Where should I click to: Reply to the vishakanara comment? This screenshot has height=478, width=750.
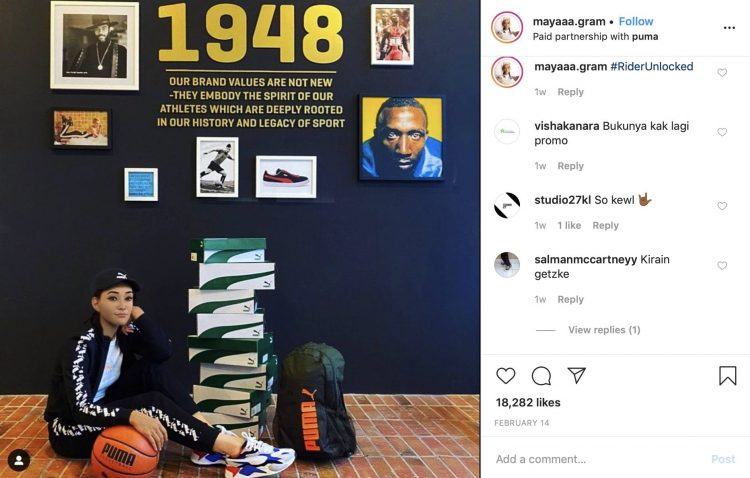(570, 166)
